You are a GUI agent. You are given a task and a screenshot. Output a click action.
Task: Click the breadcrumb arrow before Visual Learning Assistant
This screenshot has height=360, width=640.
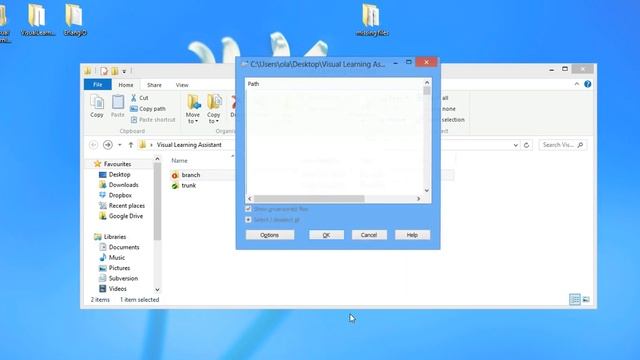pyautogui.click(x=151, y=145)
